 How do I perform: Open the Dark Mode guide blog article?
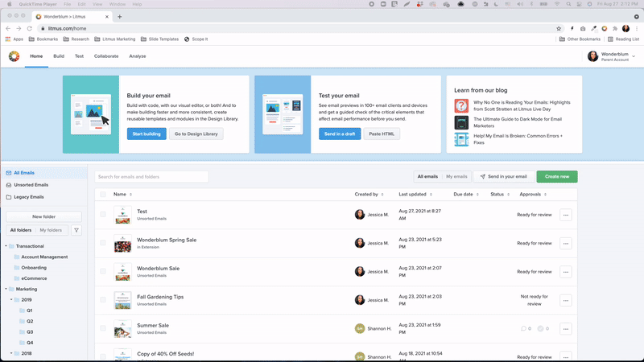518,122
